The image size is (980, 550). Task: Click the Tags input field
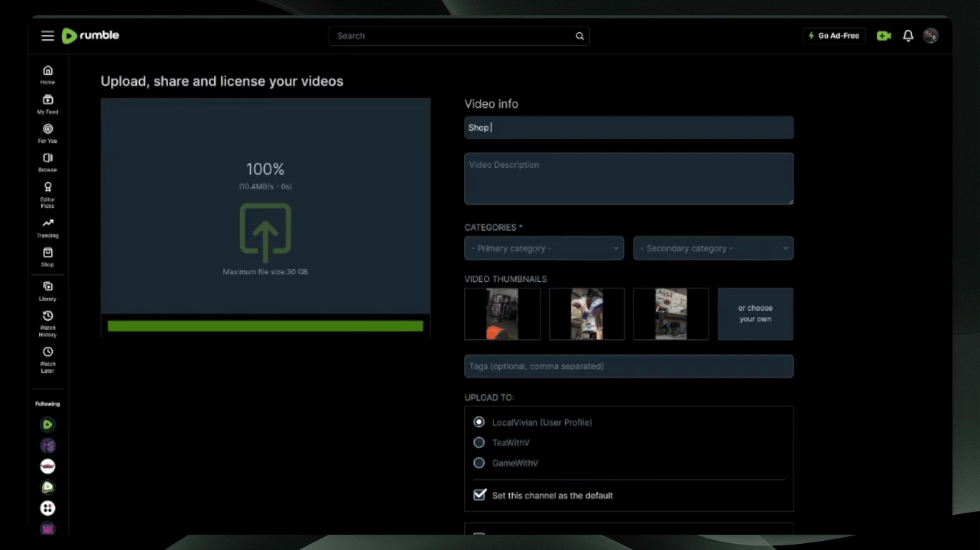[x=629, y=366]
